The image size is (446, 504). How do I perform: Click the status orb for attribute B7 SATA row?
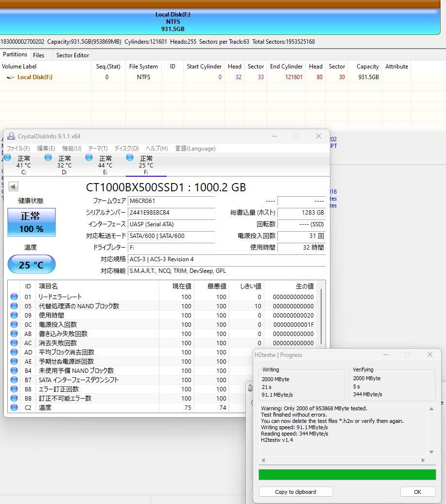(x=14, y=380)
